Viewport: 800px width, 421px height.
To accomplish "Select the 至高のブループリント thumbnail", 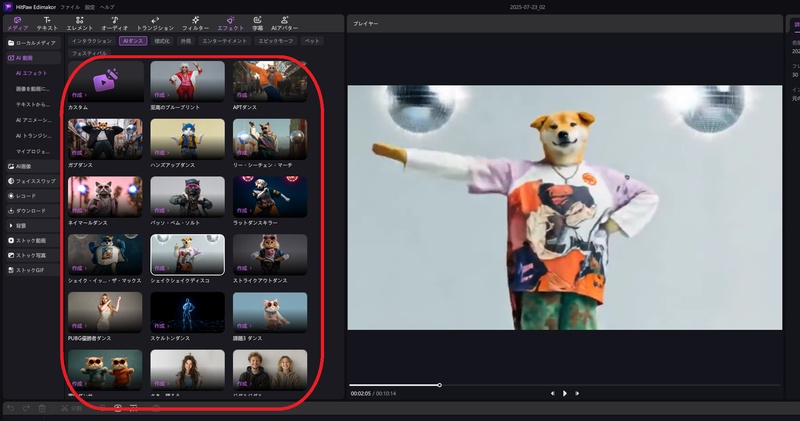I will (x=188, y=81).
